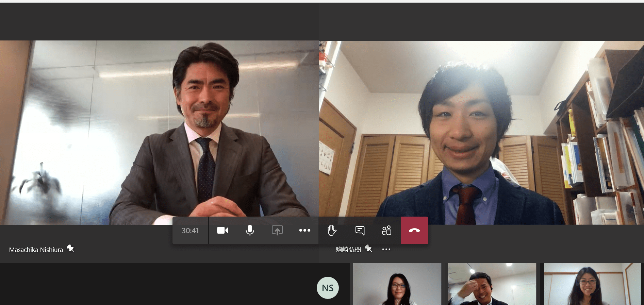Click the Masachika Nishiura name label
This screenshot has height=305, width=644.
click(x=36, y=250)
